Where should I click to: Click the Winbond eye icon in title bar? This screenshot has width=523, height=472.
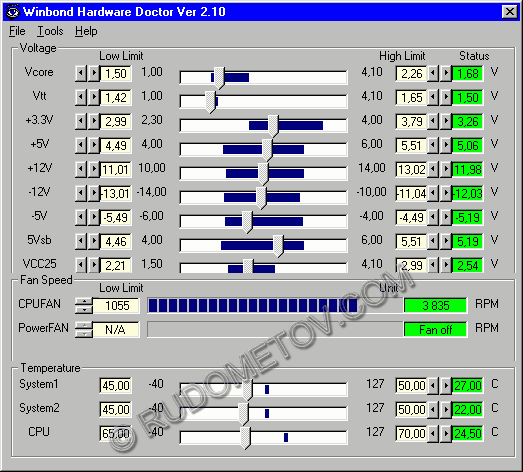coord(13,12)
